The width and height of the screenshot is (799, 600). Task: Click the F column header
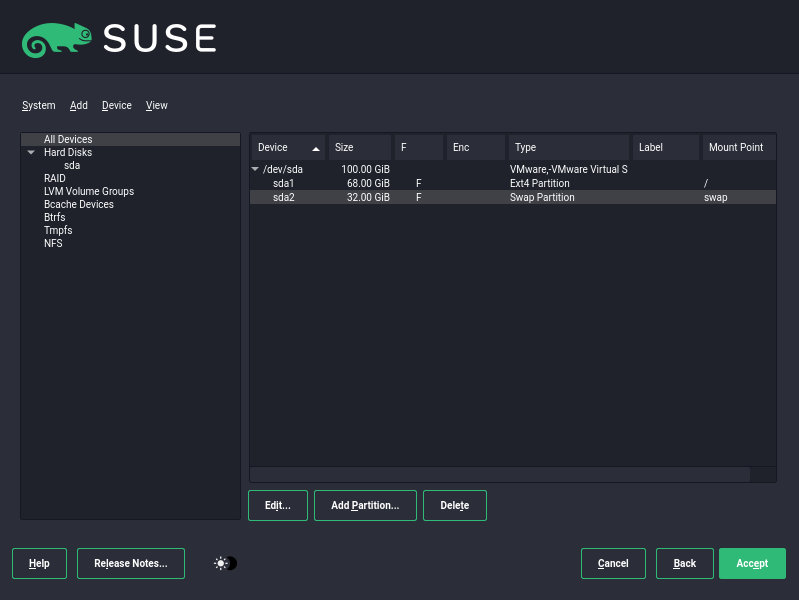(x=418, y=147)
